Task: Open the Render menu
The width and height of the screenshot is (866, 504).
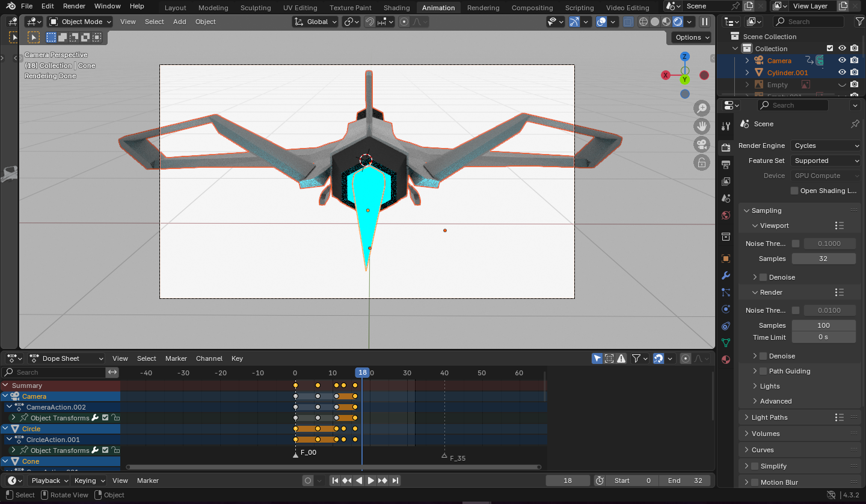Action: click(74, 6)
